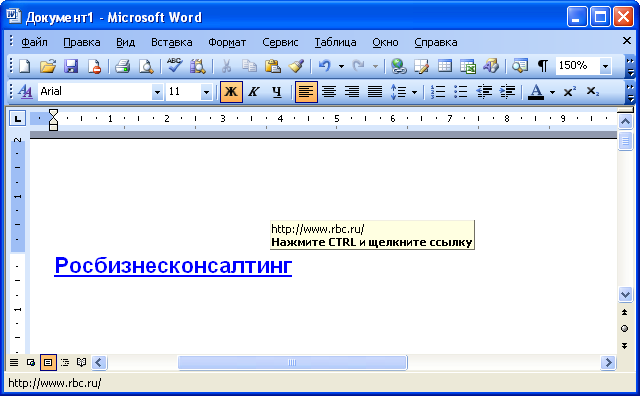Apply font color A button

point(536,91)
